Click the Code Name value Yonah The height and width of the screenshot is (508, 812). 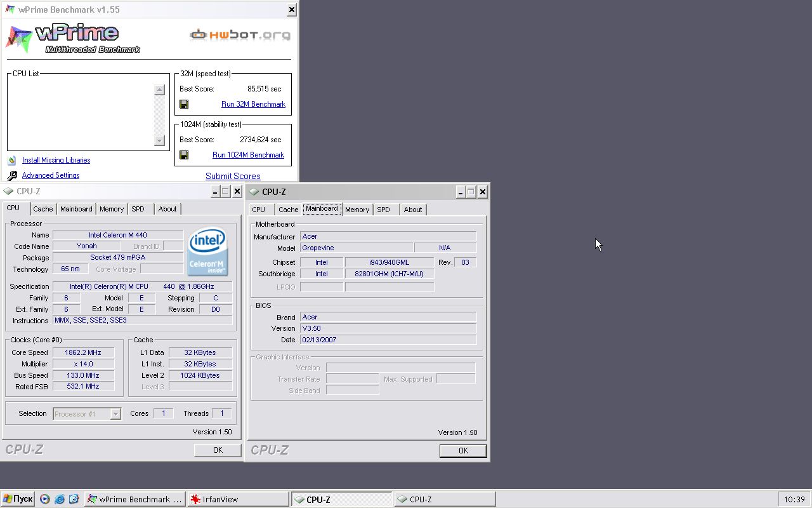(x=86, y=246)
